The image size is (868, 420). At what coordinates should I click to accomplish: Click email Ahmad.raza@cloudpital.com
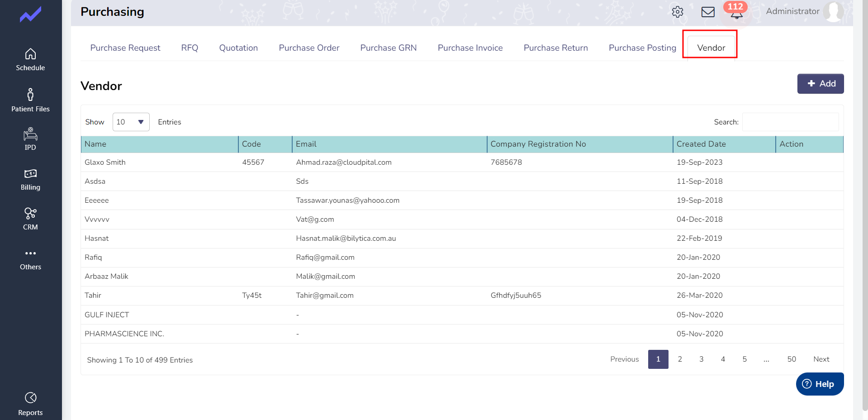coord(344,162)
